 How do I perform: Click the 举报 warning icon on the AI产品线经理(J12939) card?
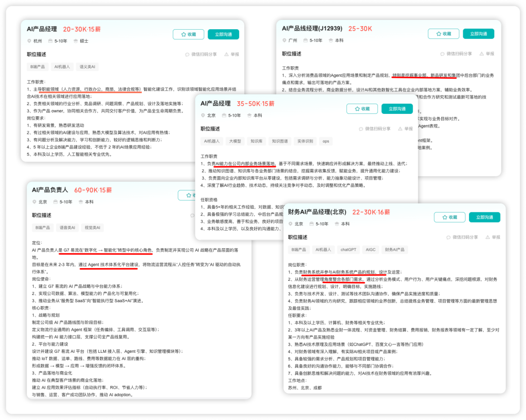tap(482, 54)
